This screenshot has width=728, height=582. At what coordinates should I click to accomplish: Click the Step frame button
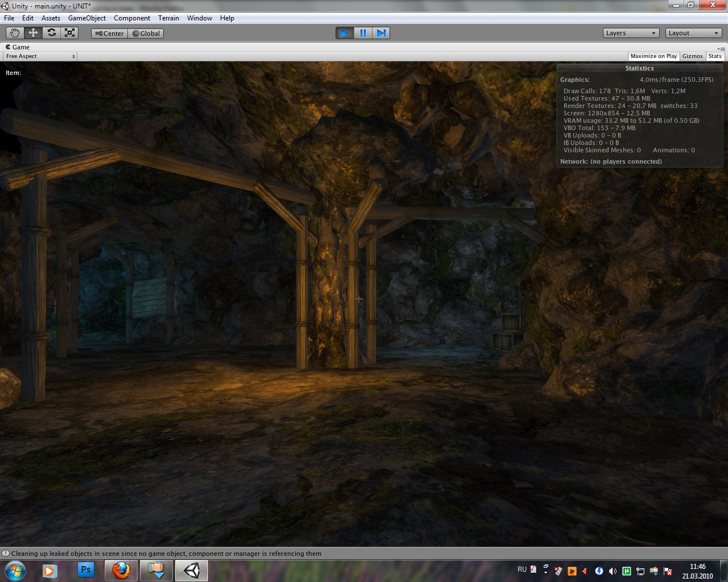(x=381, y=33)
